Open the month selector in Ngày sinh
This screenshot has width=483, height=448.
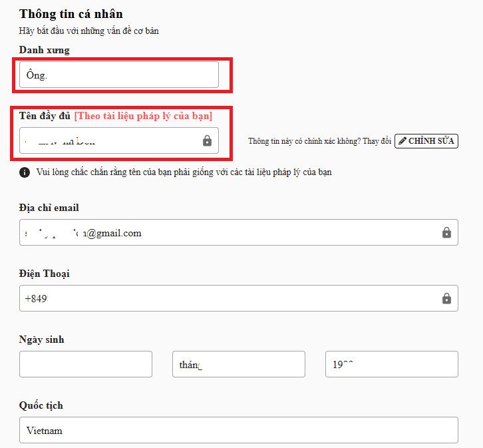(x=238, y=364)
